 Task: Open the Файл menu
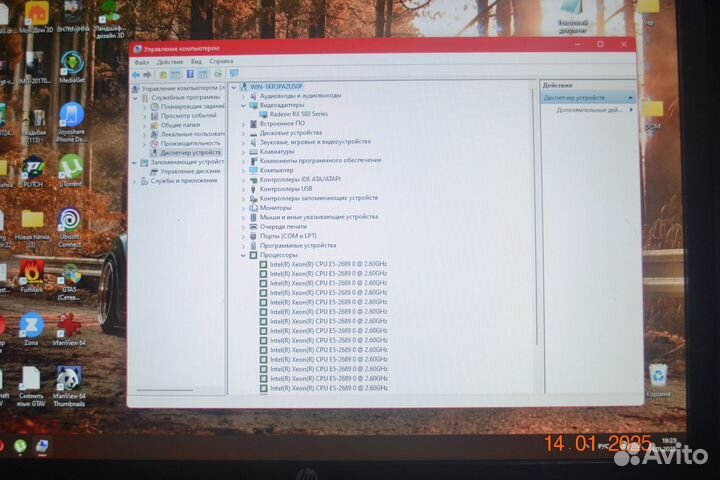(x=141, y=62)
